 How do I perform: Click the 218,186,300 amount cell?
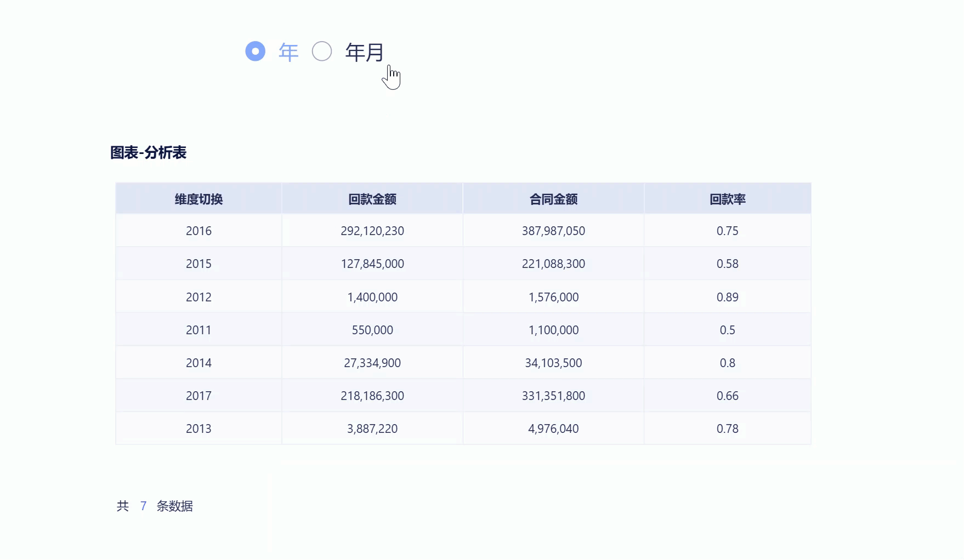372,396
